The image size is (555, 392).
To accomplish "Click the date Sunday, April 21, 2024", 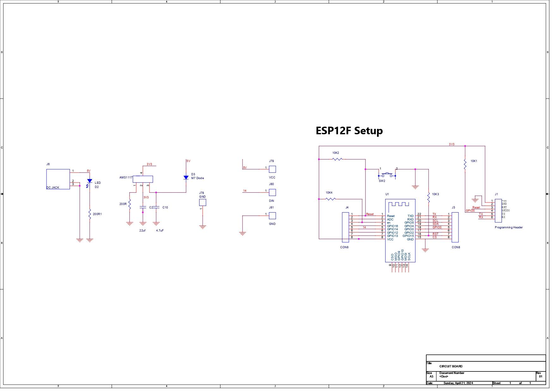I will point(458,383).
